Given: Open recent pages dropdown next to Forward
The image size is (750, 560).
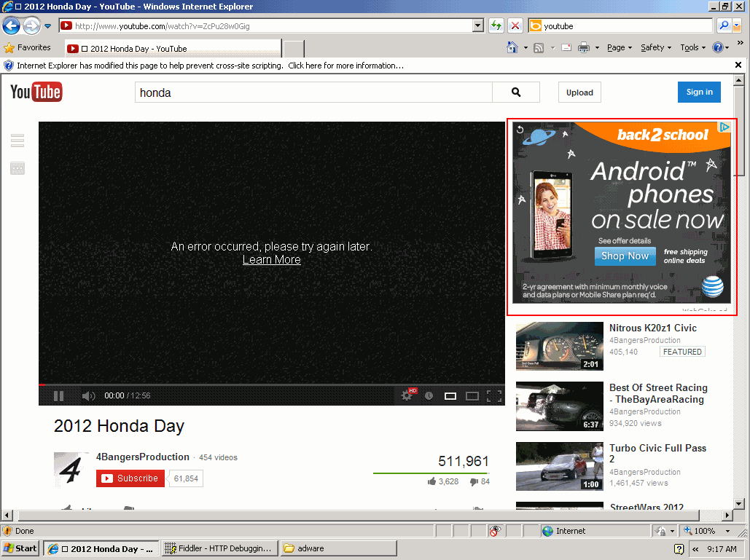Looking at the screenshot, I should click(48, 26).
